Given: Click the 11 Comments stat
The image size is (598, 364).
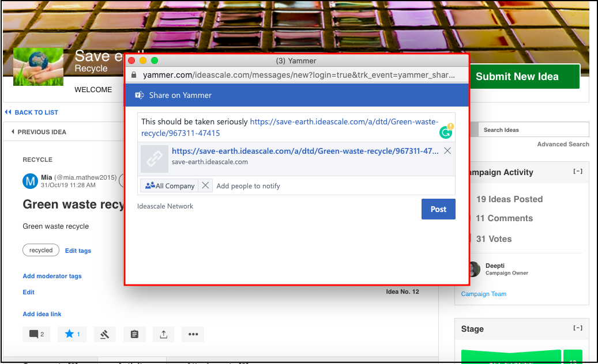Looking at the screenshot, I should pyautogui.click(x=504, y=218).
